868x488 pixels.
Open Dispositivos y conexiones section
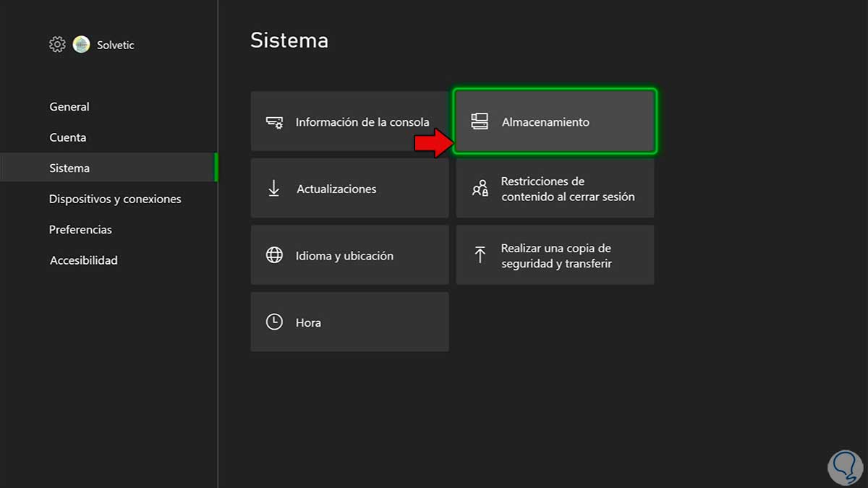point(115,199)
